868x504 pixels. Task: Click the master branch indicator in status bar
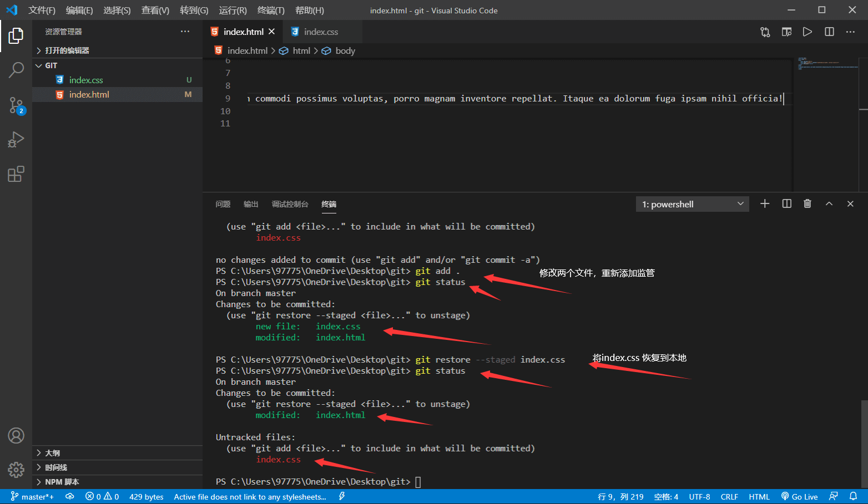click(x=32, y=497)
